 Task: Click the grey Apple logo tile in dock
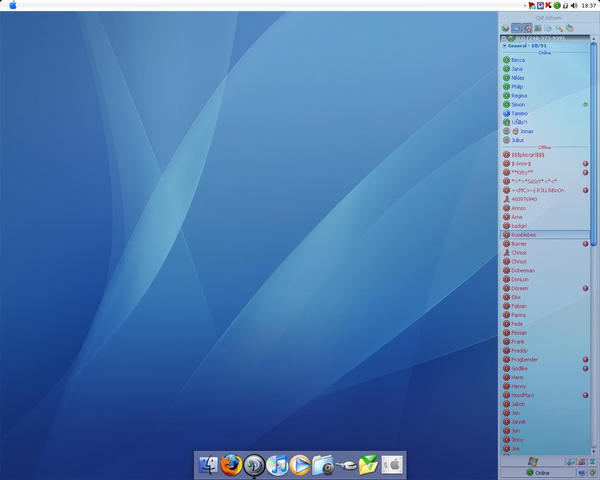click(x=392, y=465)
